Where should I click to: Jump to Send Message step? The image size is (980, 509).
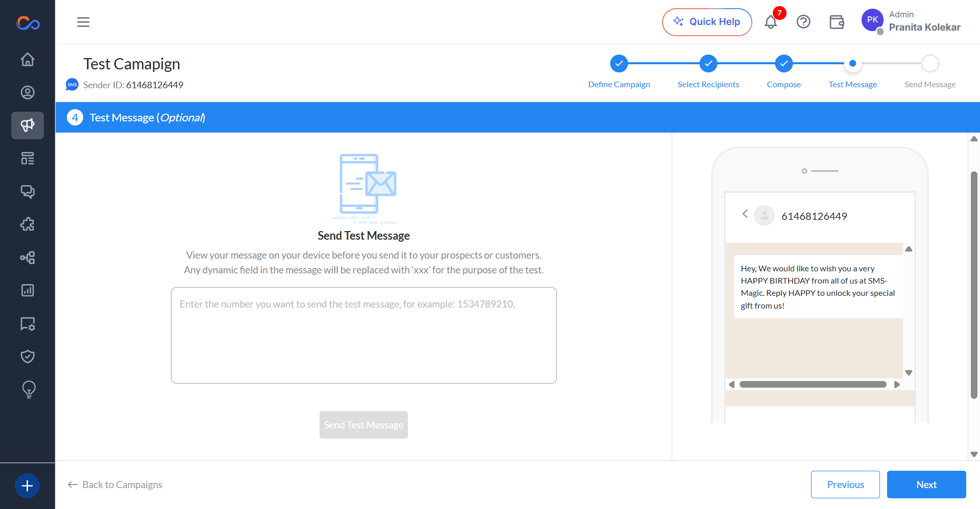pyautogui.click(x=930, y=64)
